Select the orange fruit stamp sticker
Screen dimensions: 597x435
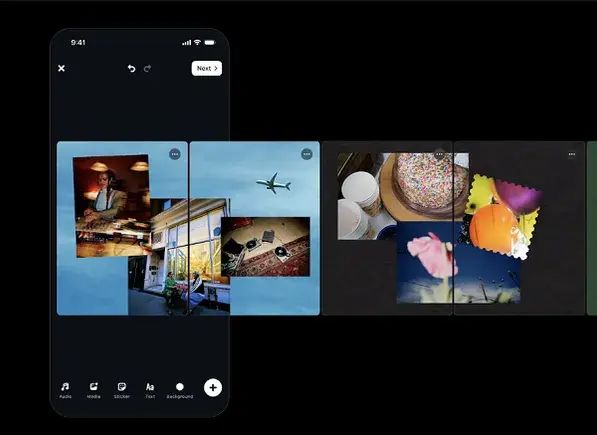point(502,217)
